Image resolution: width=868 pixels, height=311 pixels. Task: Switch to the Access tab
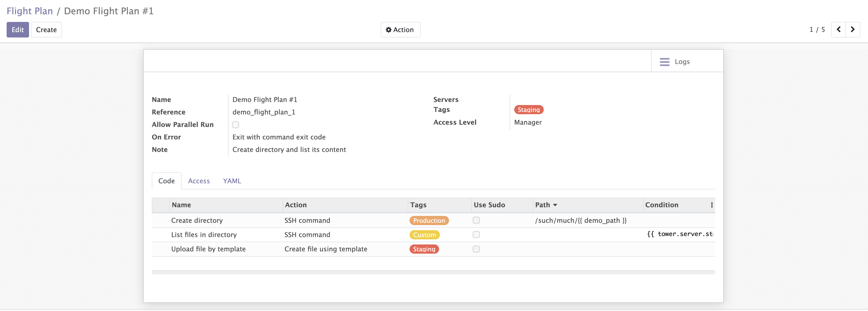click(x=198, y=181)
